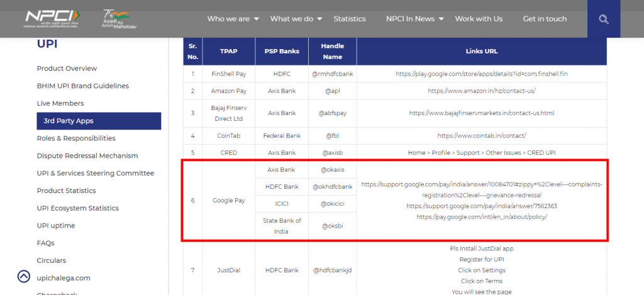Open Live Members sidebar link

60,103
